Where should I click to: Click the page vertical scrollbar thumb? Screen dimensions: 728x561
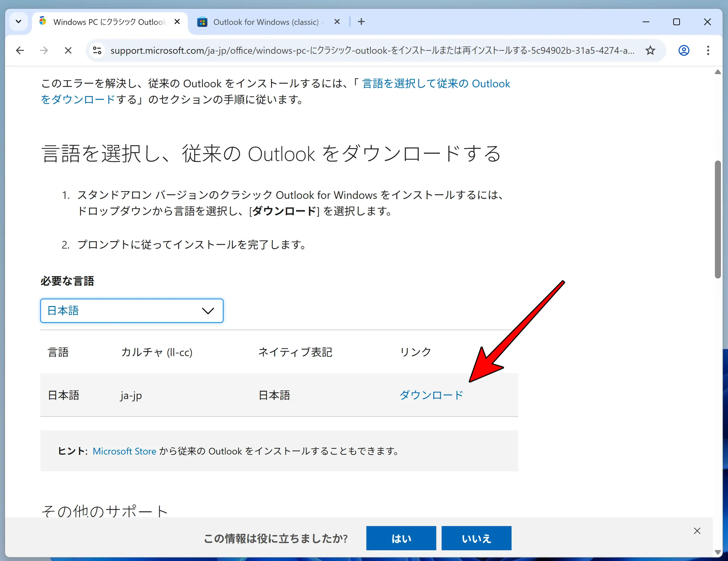(718, 219)
